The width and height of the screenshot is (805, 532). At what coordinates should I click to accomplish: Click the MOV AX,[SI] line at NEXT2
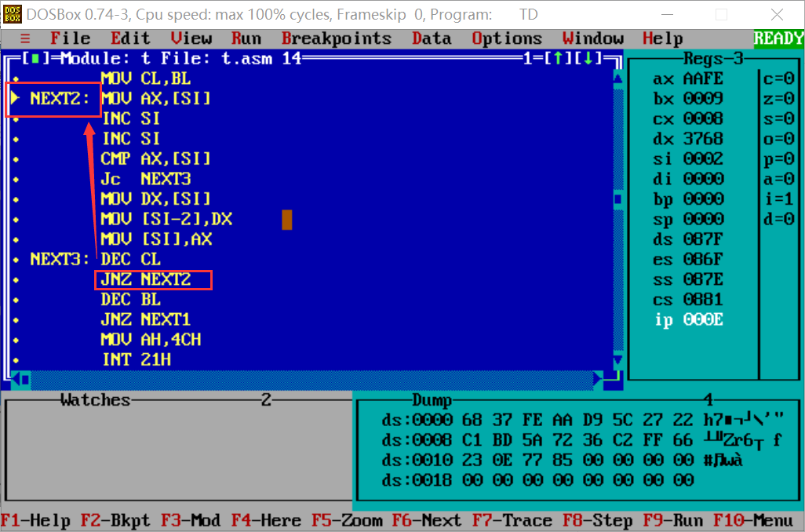point(155,99)
